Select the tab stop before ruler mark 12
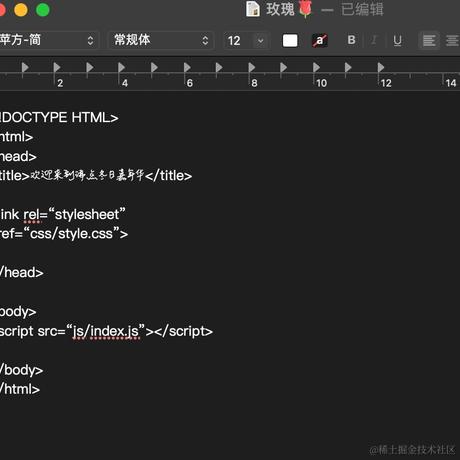This screenshot has width=460, height=460. tap(381, 68)
